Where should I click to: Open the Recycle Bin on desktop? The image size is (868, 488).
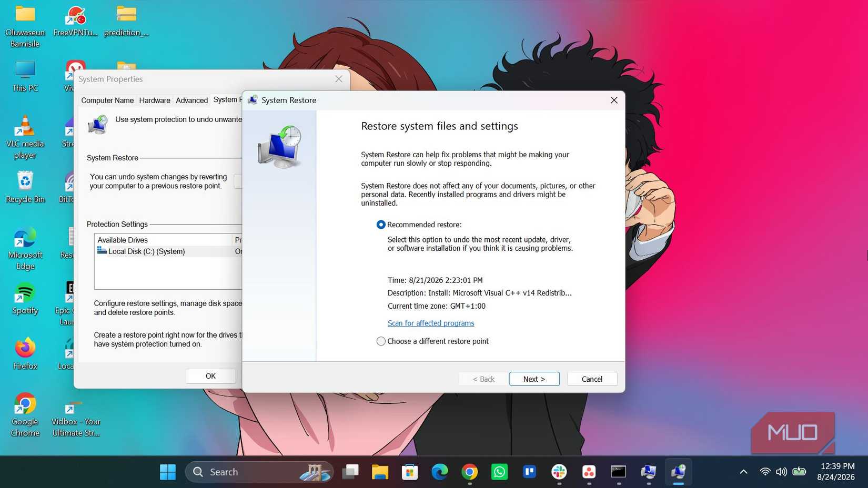25,187
